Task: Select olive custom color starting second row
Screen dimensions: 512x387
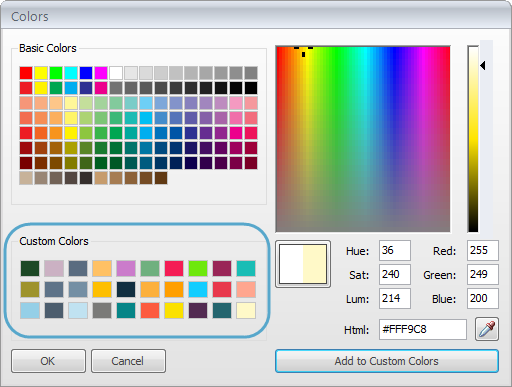Action: click(x=30, y=289)
